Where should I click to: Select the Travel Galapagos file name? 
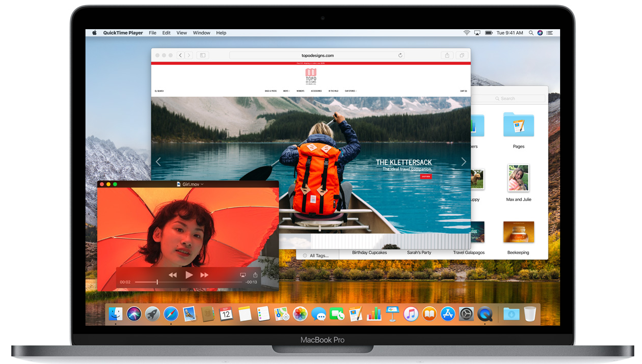pyautogui.click(x=469, y=253)
